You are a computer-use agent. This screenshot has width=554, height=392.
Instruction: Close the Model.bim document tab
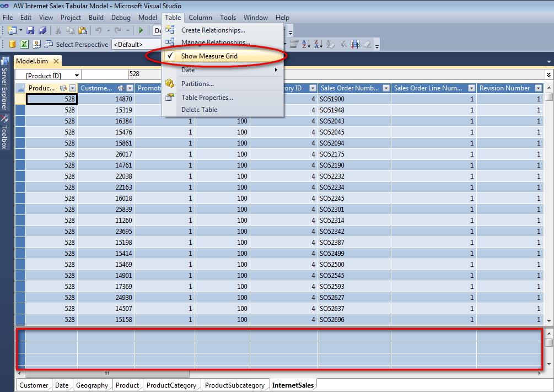click(56, 61)
